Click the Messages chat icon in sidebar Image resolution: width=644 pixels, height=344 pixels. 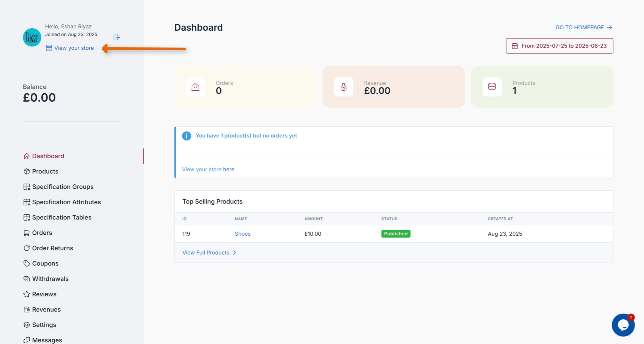click(26, 340)
